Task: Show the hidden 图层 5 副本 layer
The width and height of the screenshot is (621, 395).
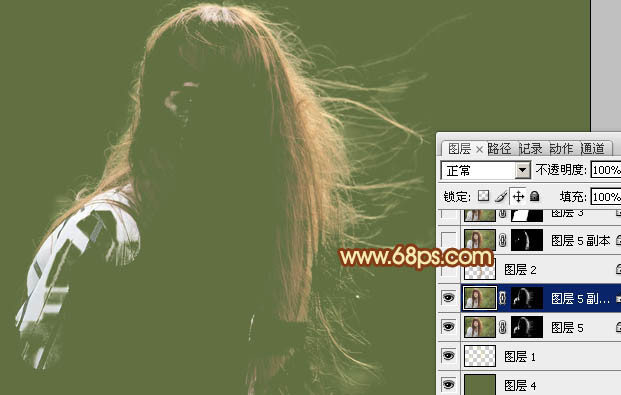Action: tap(448, 240)
